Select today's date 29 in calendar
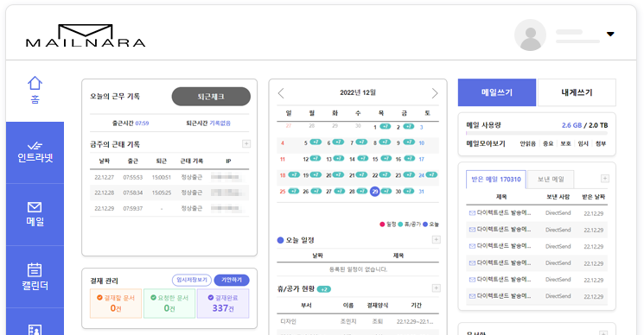The width and height of the screenshot is (644, 335). pos(374,192)
